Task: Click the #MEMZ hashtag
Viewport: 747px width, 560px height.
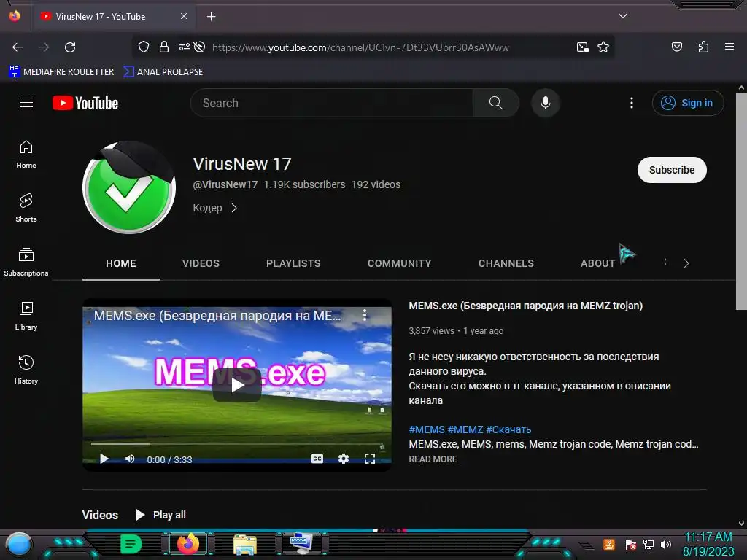Action: [x=465, y=429]
